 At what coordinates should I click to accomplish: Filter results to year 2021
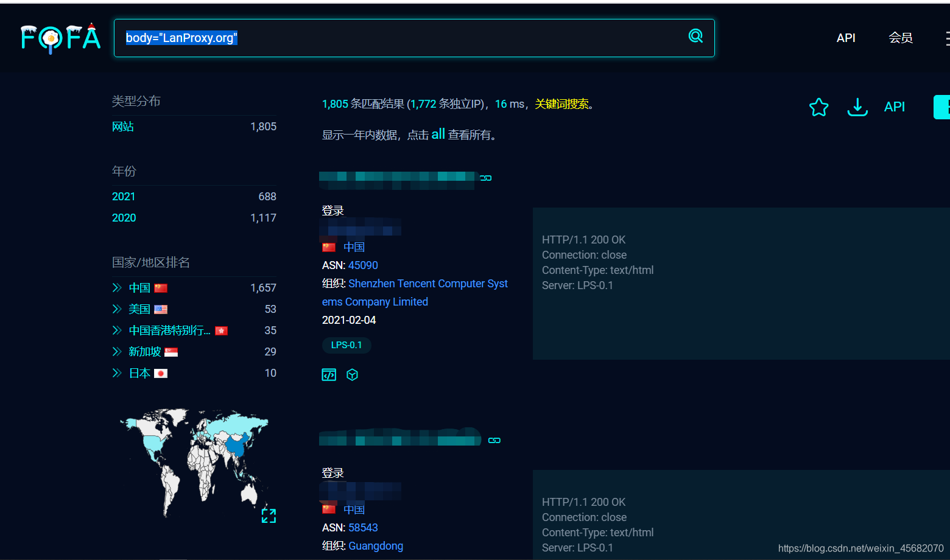click(x=124, y=197)
